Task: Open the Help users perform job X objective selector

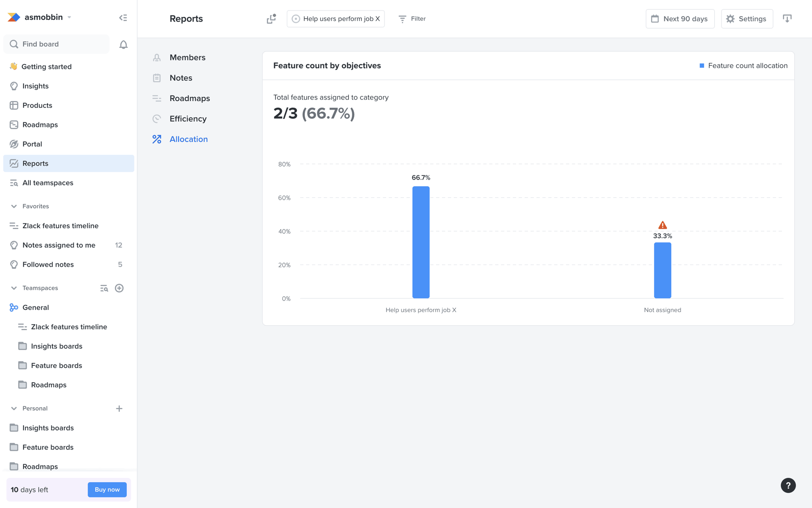Action: pos(336,19)
